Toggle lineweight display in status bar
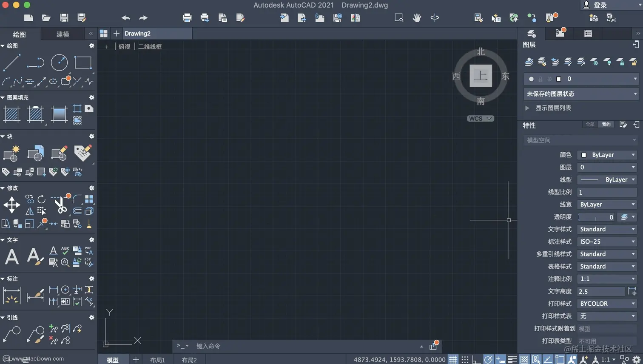Screen dimensions: 643x364 (512, 360)
